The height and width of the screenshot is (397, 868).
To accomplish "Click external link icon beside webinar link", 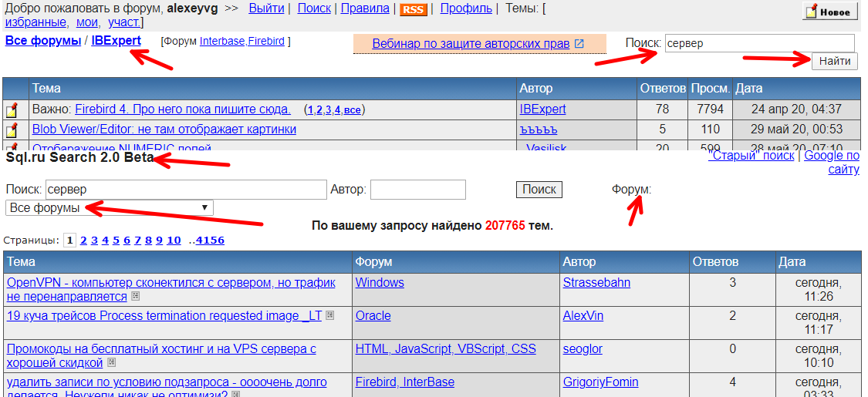I will [579, 44].
